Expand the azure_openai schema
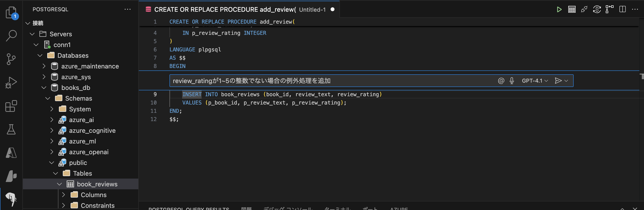The height and width of the screenshot is (210, 644). tap(52, 152)
